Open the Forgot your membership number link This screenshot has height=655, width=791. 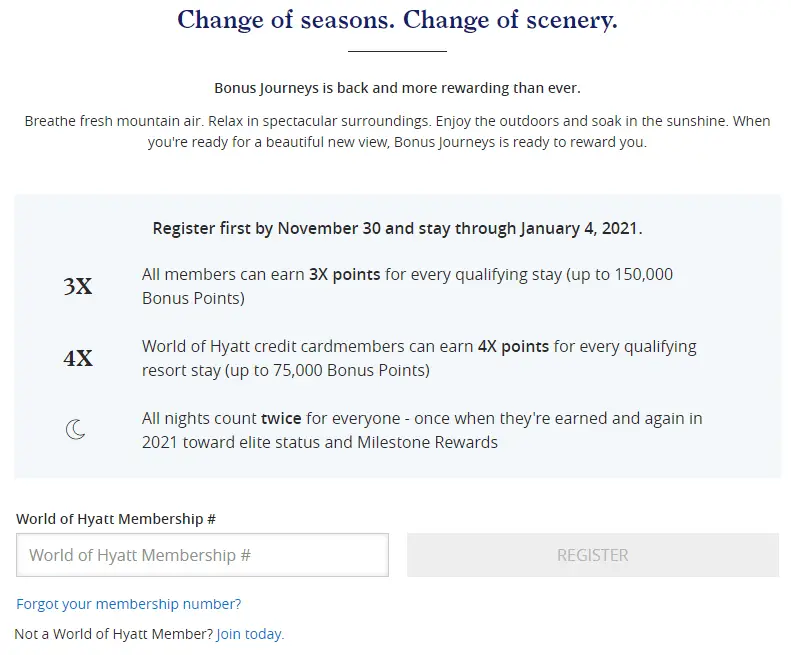pos(128,604)
